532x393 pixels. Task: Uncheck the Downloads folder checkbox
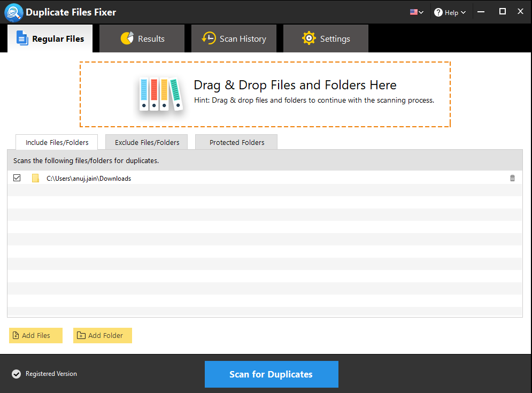[x=17, y=178]
